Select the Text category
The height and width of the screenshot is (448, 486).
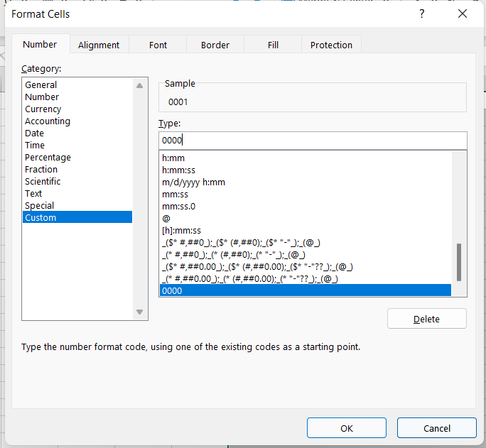[77, 194]
